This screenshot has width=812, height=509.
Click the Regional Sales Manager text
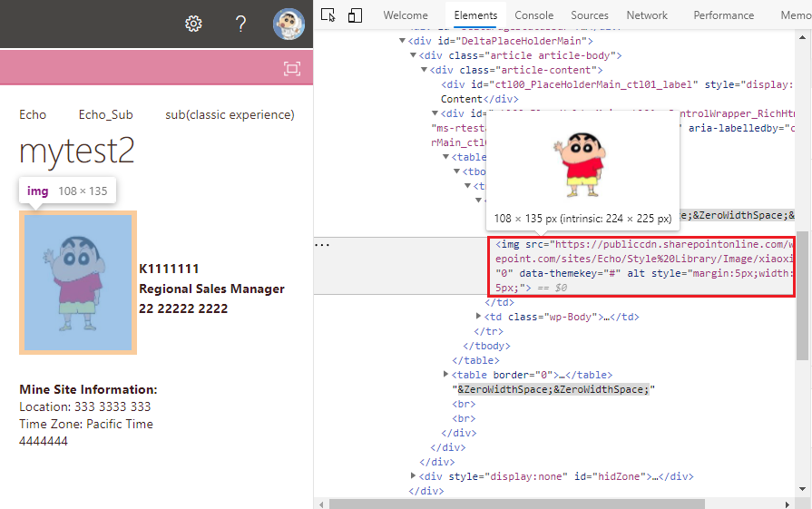(x=211, y=289)
